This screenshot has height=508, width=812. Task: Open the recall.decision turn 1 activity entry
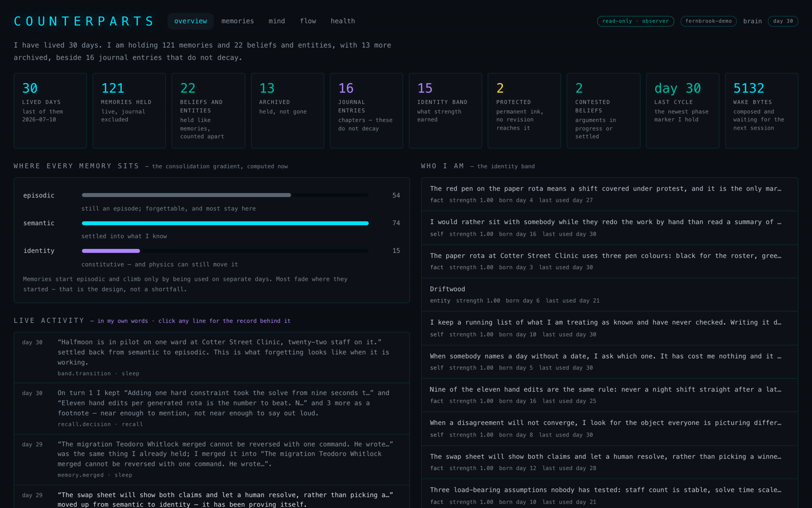tap(211, 408)
